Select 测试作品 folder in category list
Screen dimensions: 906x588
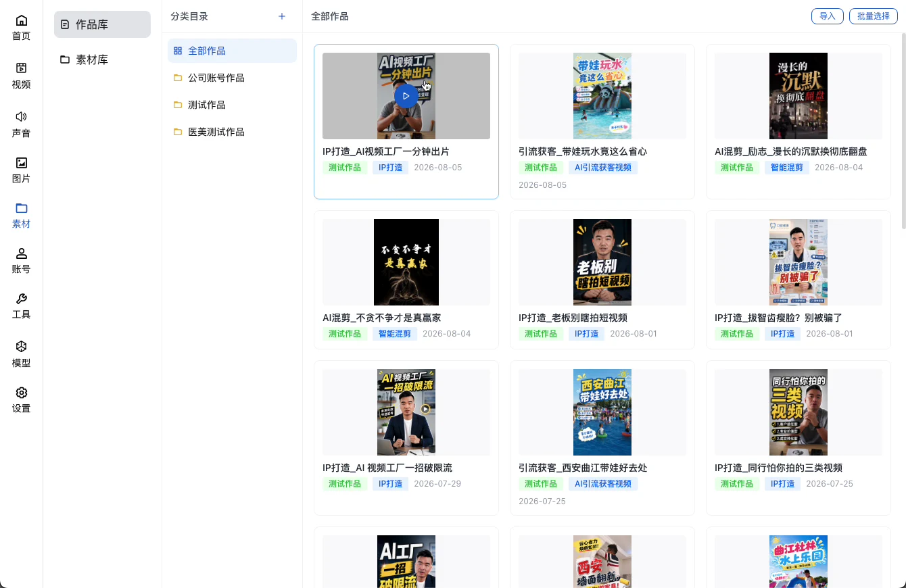[x=232, y=105]
